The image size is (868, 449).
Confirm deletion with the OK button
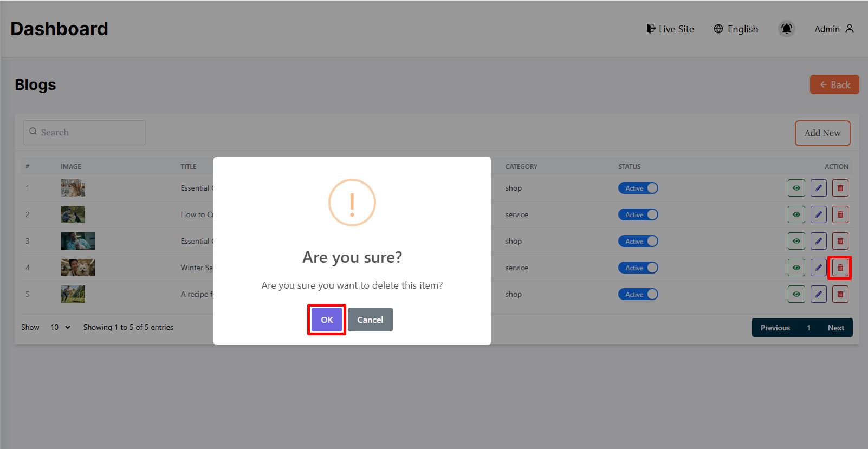[327, 320]
